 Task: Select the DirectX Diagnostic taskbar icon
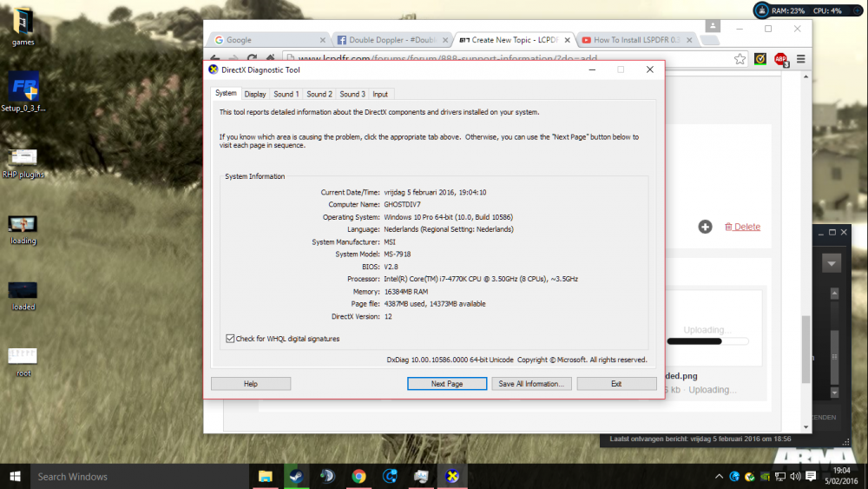click(452, 476)
